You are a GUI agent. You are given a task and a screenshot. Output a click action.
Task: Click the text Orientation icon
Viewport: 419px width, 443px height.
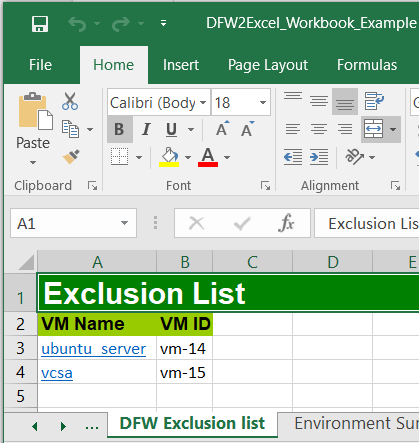coord(354,156)
